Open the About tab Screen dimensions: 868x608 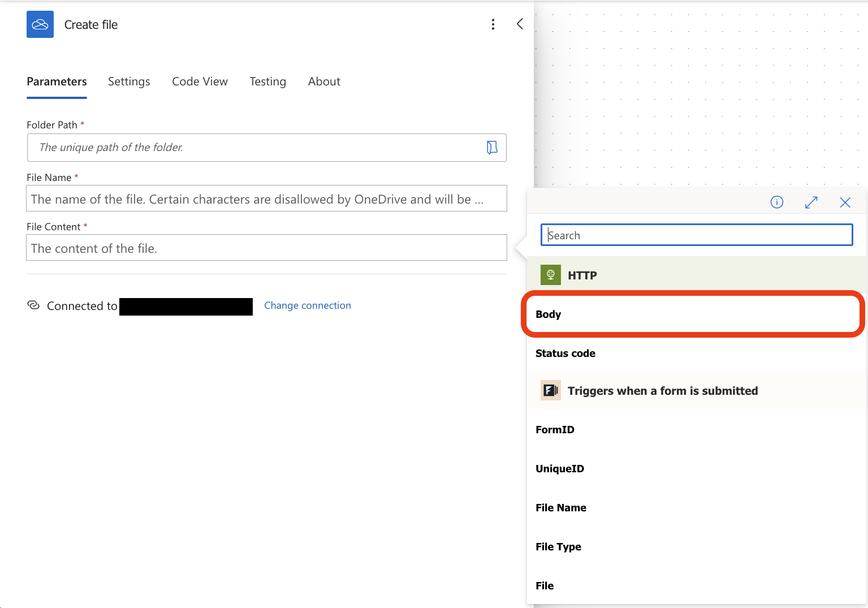tap(324, 81)
